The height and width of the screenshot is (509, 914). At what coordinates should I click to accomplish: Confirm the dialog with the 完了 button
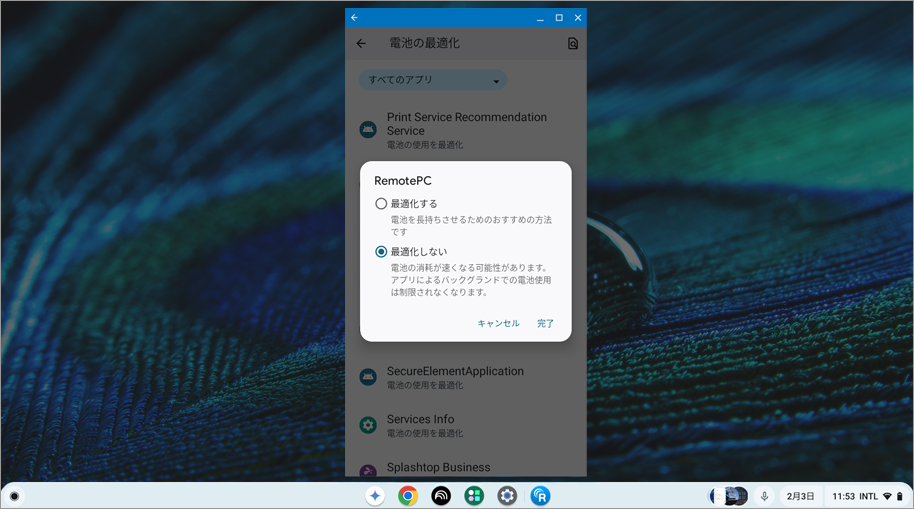tap(545, 323)
